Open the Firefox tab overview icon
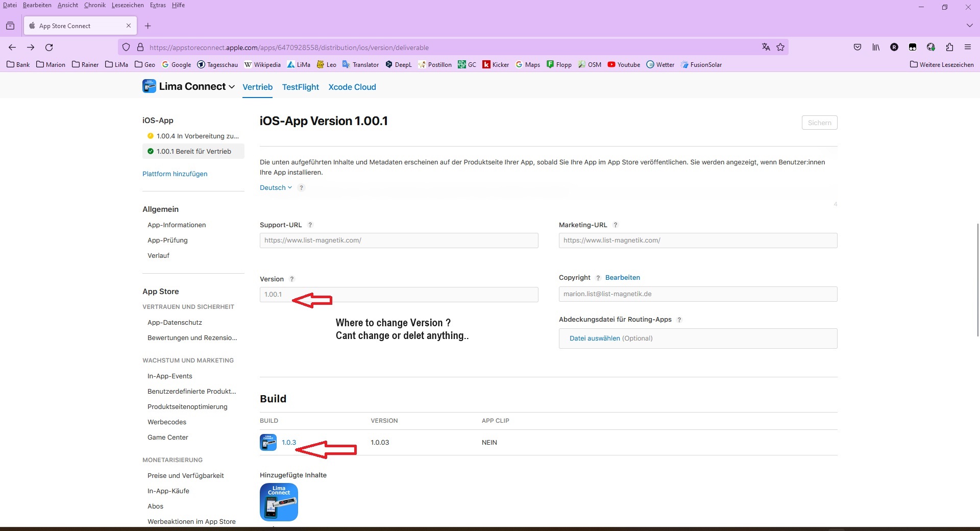The width and height of the screenshot is (980, 531). coord(10,26)
